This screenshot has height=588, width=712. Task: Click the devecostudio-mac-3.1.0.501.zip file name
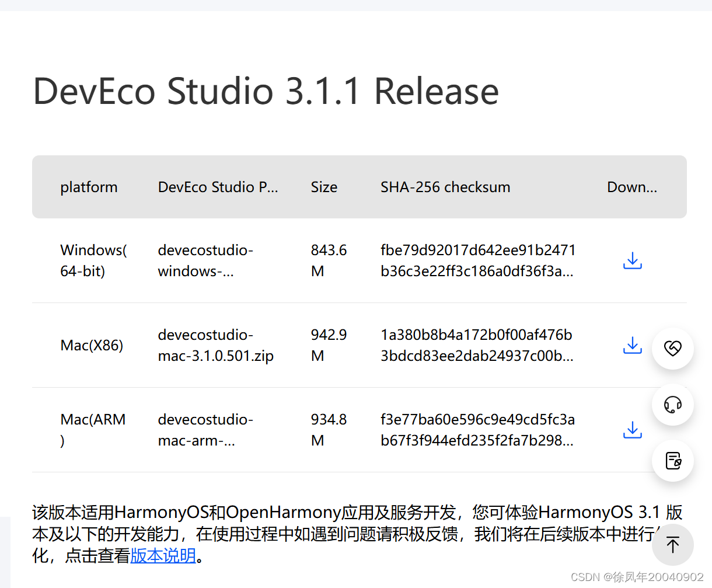pos(215,345)
